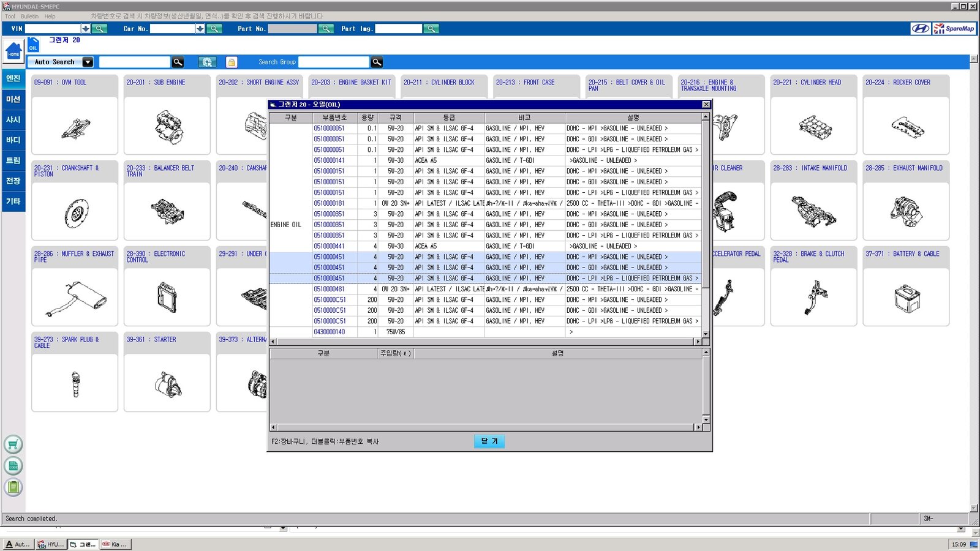Click the oil table horizontal scrollbar right arrow

tap(698, 342)
